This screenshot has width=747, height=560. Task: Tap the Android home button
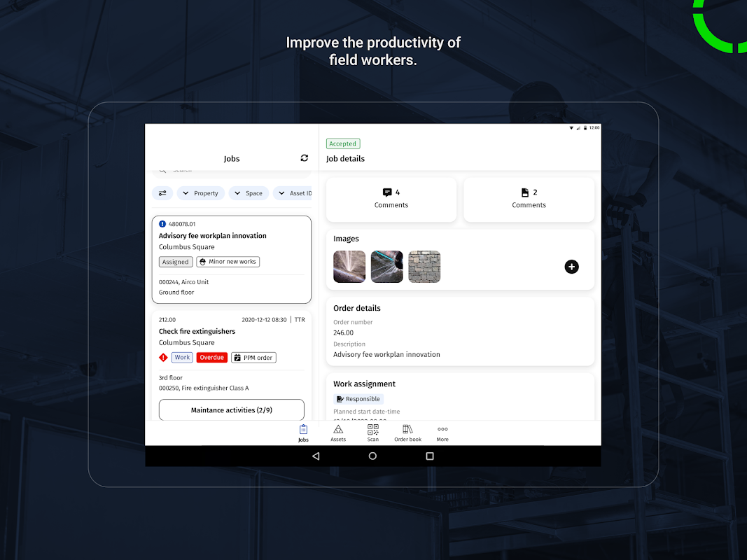click(372, 456)
